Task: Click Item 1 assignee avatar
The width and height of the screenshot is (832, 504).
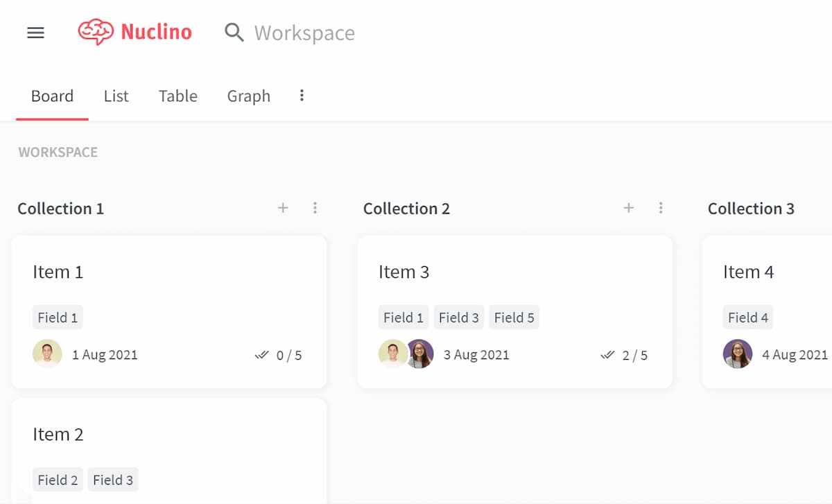Action: tap(47, 354)
